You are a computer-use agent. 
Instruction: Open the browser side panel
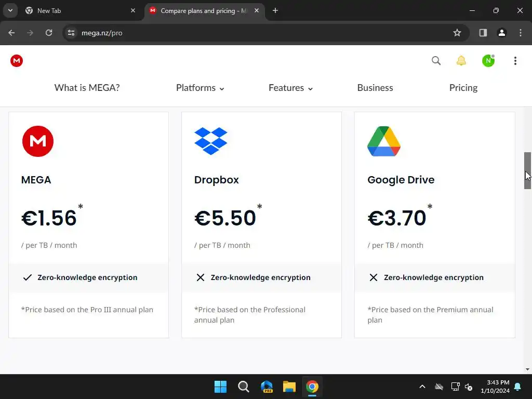tap(483, 33)
